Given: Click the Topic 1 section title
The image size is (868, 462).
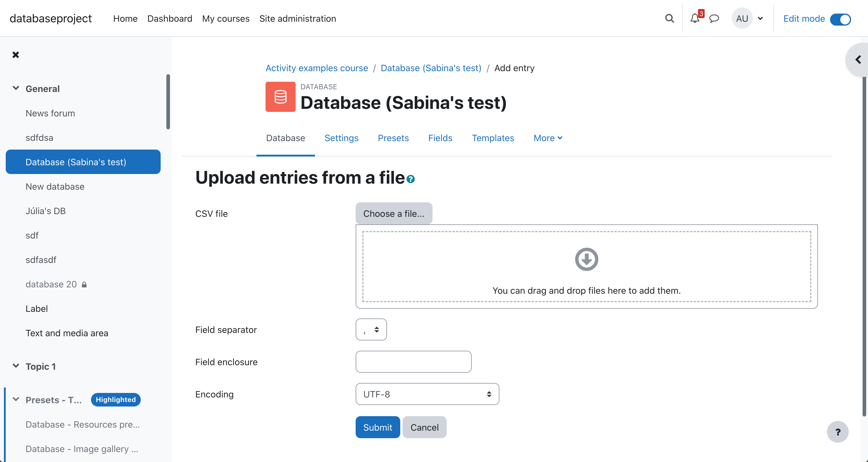Looking at the screenshot, I should (40, 366).
